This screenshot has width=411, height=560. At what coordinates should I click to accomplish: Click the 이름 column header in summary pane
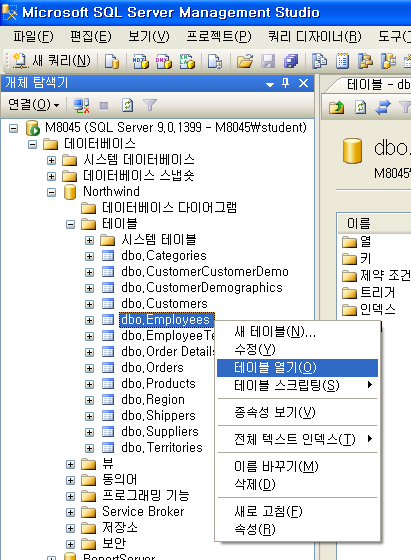pos(375,224)
